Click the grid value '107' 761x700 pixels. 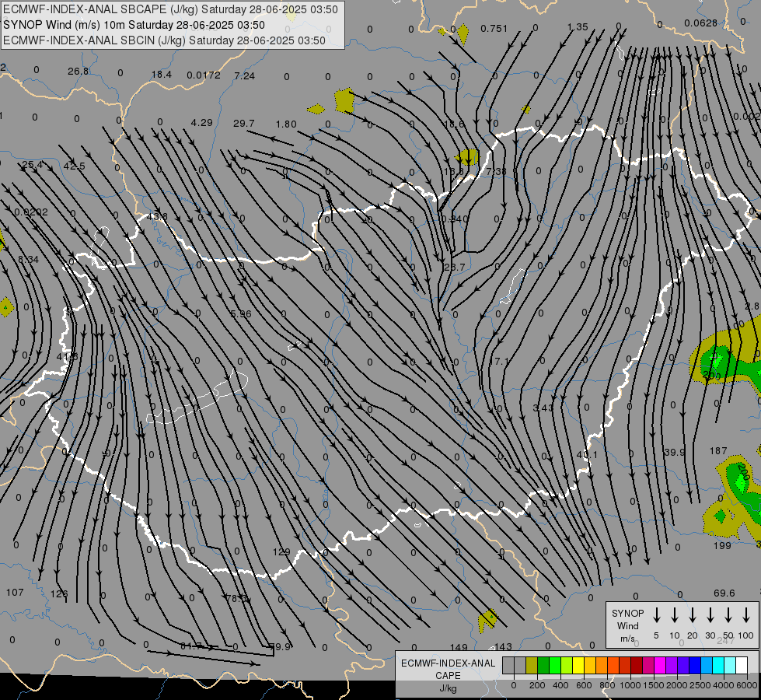tap(15, 592)
